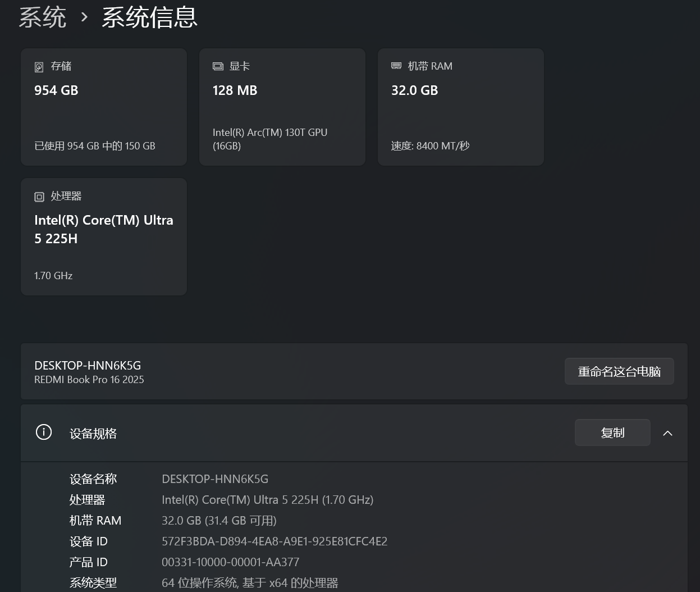Click the info circle icon beside 设备规格
This screenshot has height=592, width=700.
(x=44, y=432)
